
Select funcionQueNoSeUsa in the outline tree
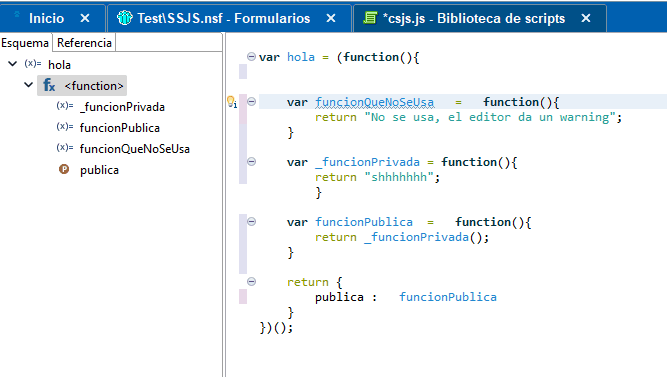click(134, 149)
